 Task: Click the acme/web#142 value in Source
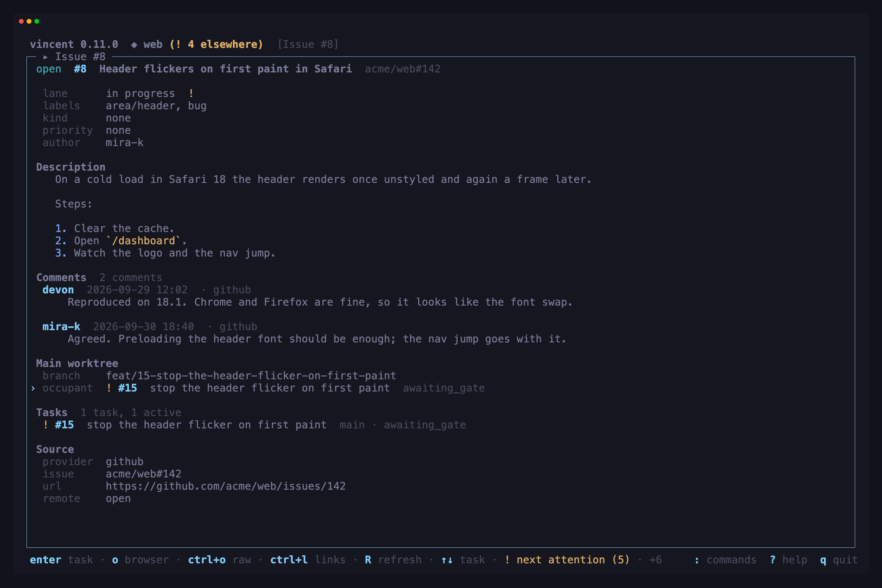tap(143, 474)
